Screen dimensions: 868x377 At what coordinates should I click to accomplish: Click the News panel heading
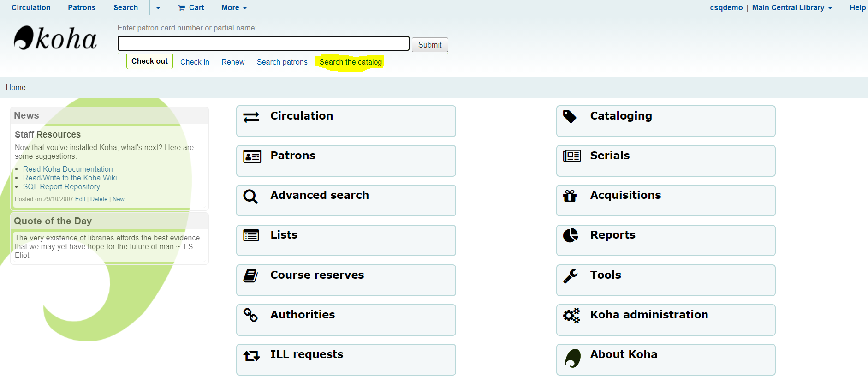click(x=26, y=115)
